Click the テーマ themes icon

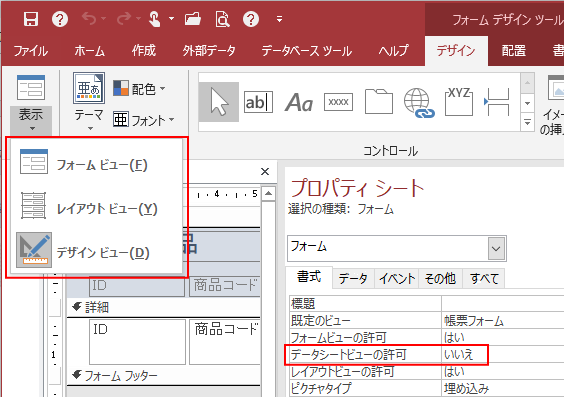pyautogui.click(x=89, y=88)
